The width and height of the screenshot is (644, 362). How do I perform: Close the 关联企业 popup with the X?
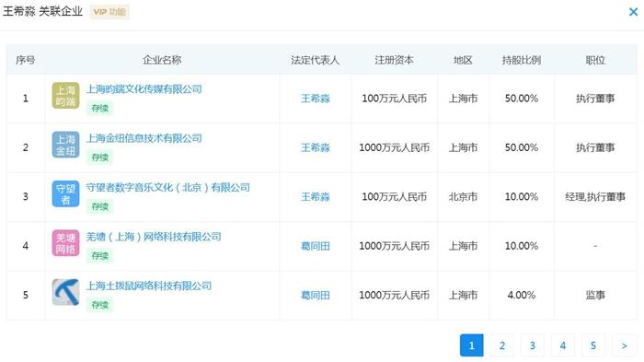pos(633,12)
